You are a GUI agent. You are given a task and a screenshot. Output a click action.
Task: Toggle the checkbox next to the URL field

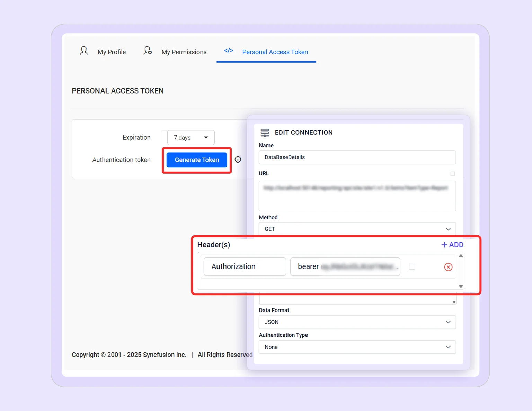coord(453,174)
